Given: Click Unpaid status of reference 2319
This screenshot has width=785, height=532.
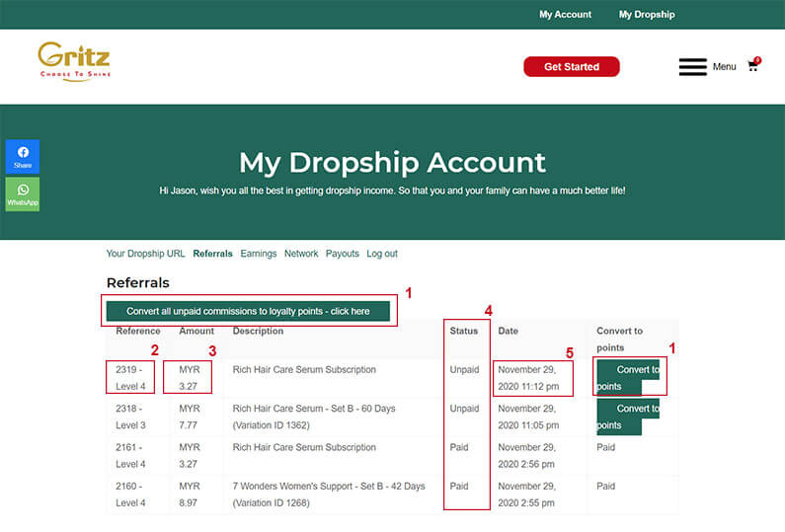Looking at the screenshot, I should 464,370.
